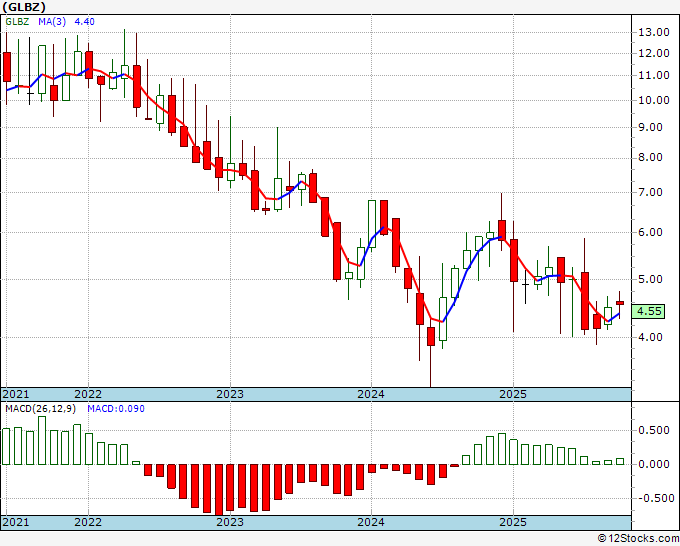Viewport: 680px width, 546px height.
Task: Click the 6.00 price axis label
Action: (651, 232)
